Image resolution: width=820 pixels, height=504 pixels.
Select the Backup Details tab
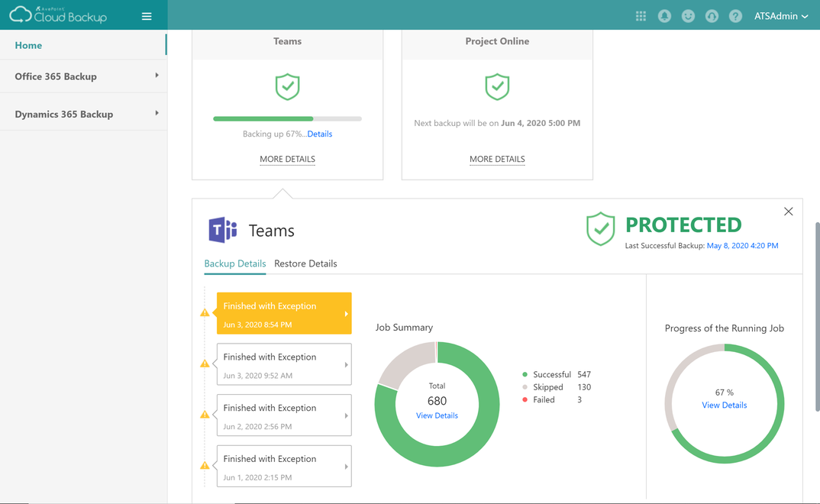[234, 263]
